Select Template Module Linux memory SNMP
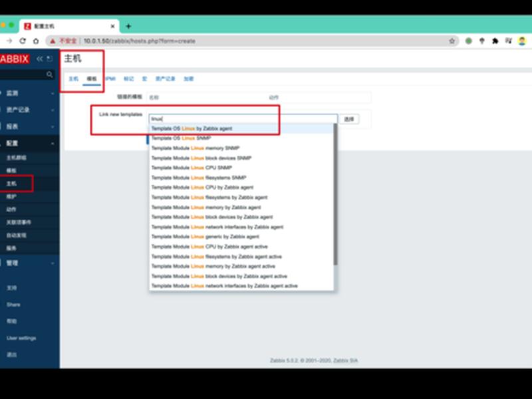 tap(241, 148)
